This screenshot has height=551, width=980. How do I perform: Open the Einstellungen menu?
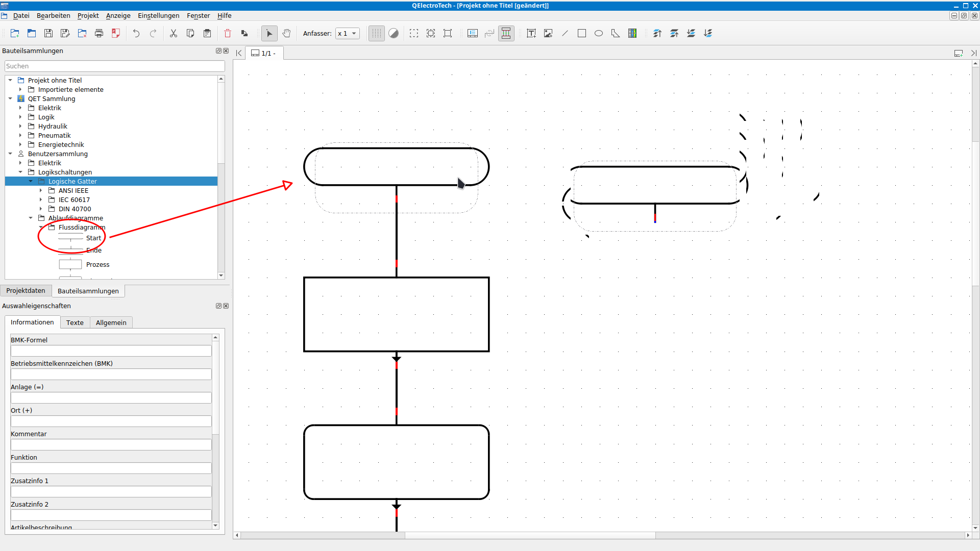coord(158,16)
